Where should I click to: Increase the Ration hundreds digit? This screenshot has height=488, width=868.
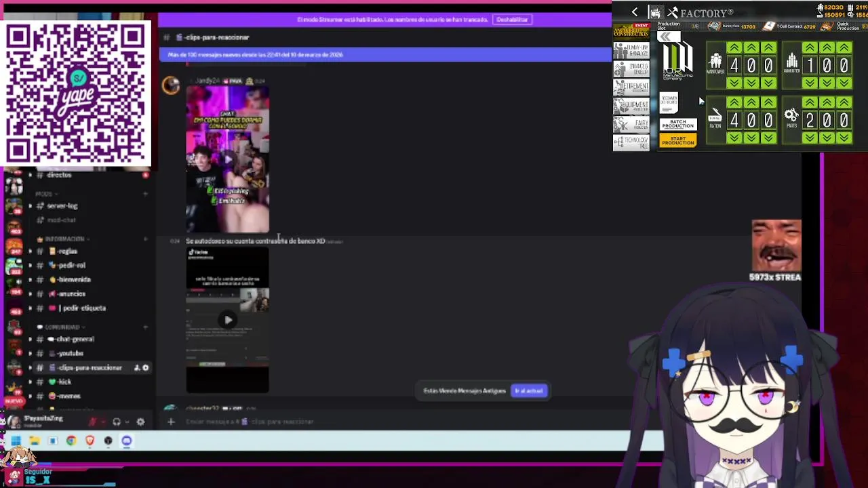[734, 102]
